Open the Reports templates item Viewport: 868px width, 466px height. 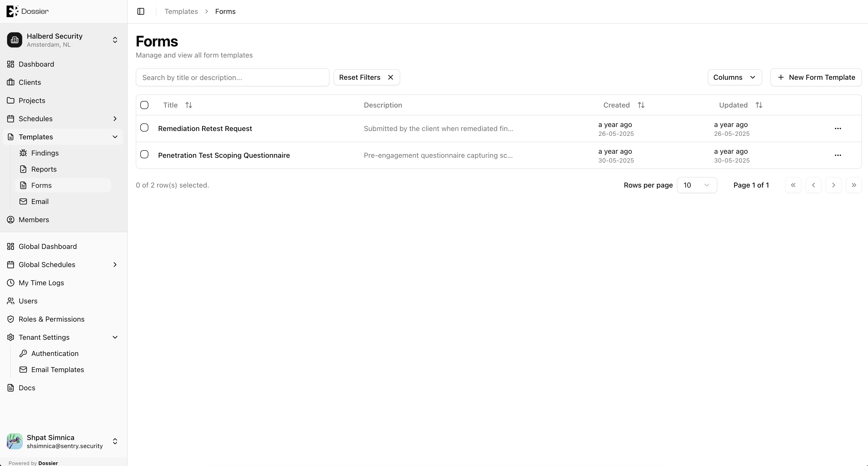coord(63,169)
